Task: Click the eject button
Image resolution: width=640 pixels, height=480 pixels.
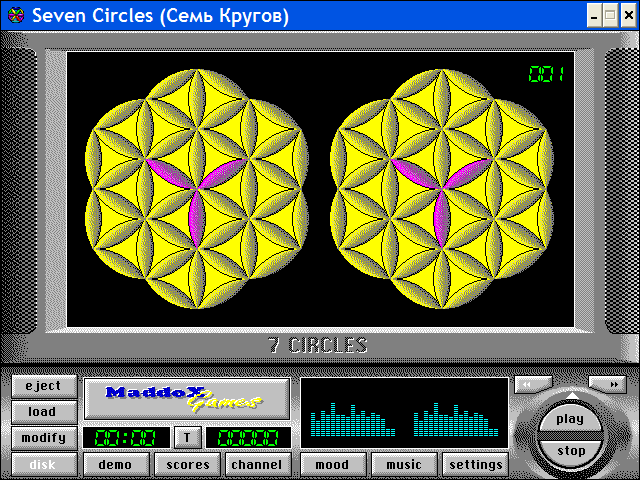Action: pos(44,386)
